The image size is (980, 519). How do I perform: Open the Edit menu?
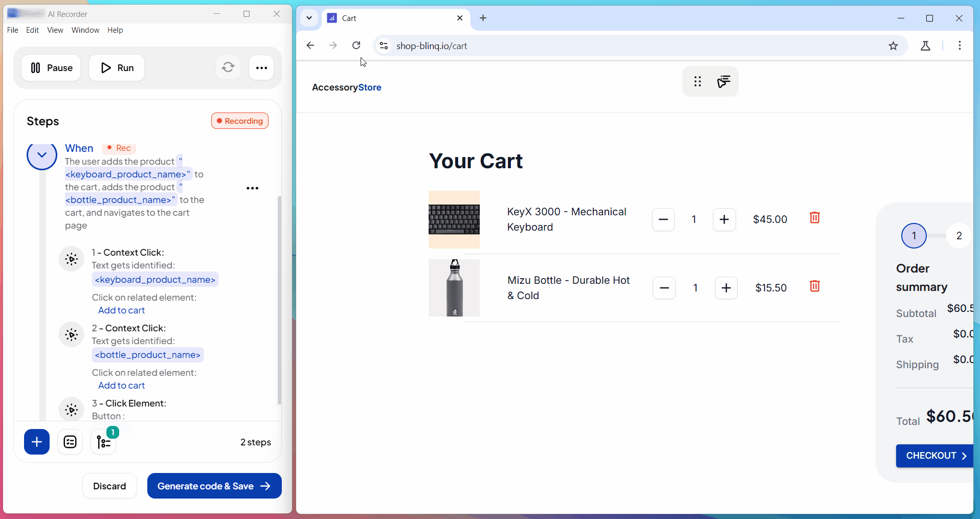coord(32,30)
